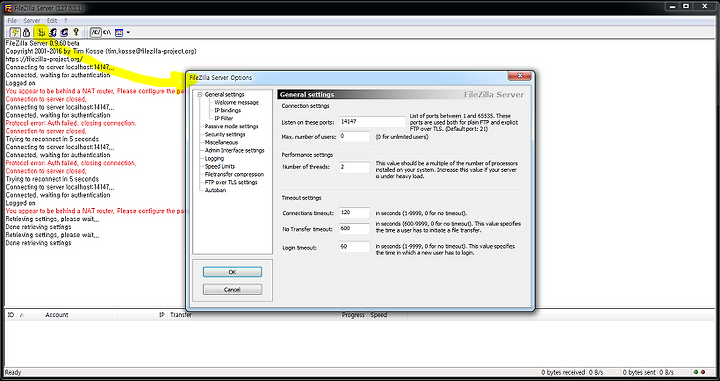This screenshot has width=720, height=381.
Task: Open the dropdown arrow beside the sort icon
Action: coord(128,33)
